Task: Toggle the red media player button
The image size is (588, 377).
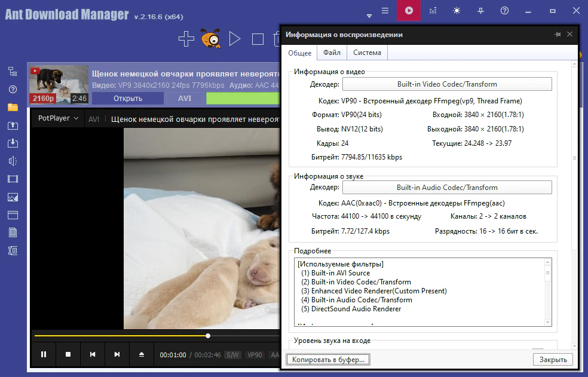Action: pyautogui.click(x=409, y=11)
